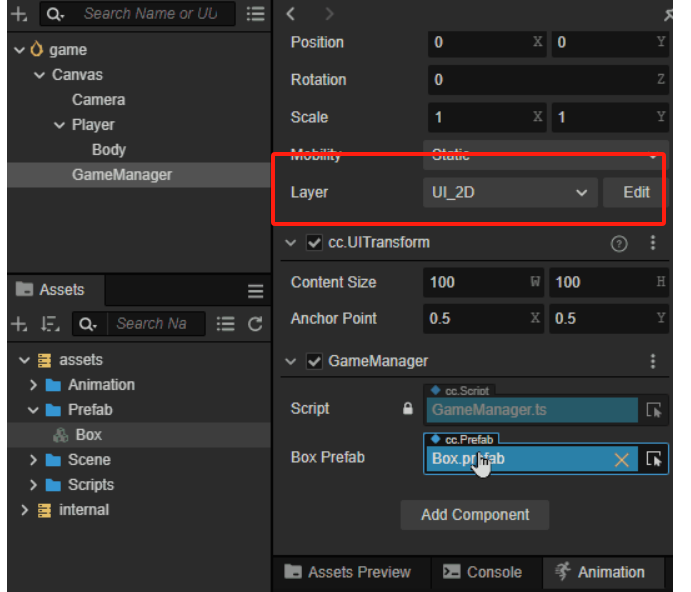This screenshot has height=592, width=691.
Task: Click the Assets search name field
Action: 156,324
